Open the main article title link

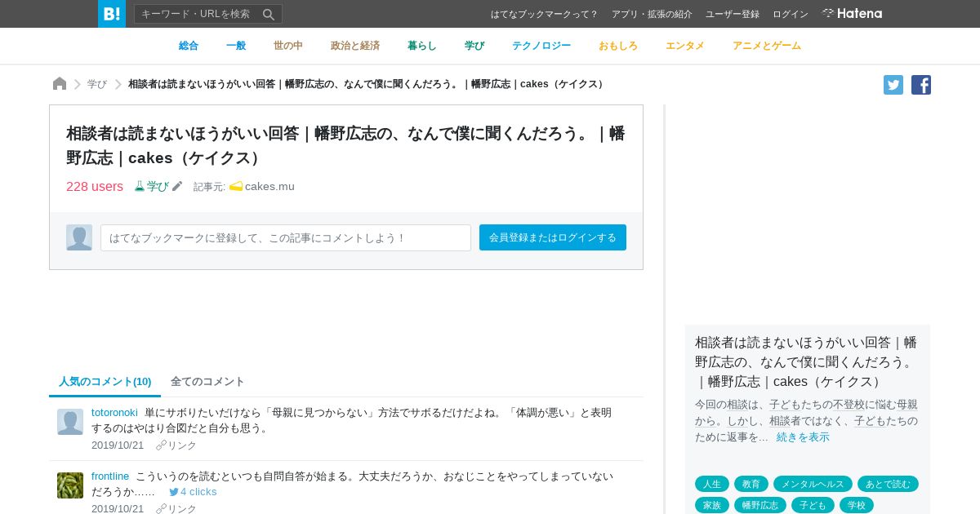(x=345, y=145)
